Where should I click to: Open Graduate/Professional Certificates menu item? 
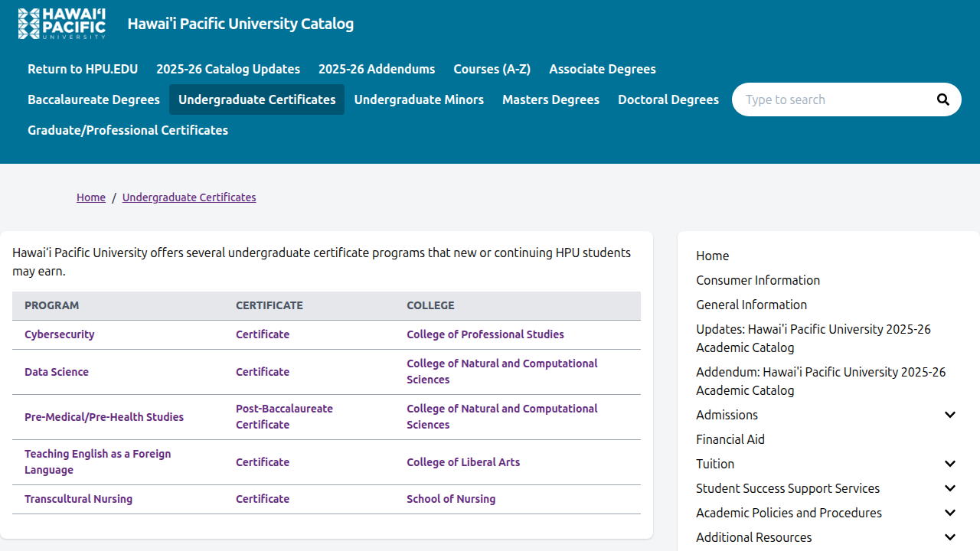pos(128,130)
